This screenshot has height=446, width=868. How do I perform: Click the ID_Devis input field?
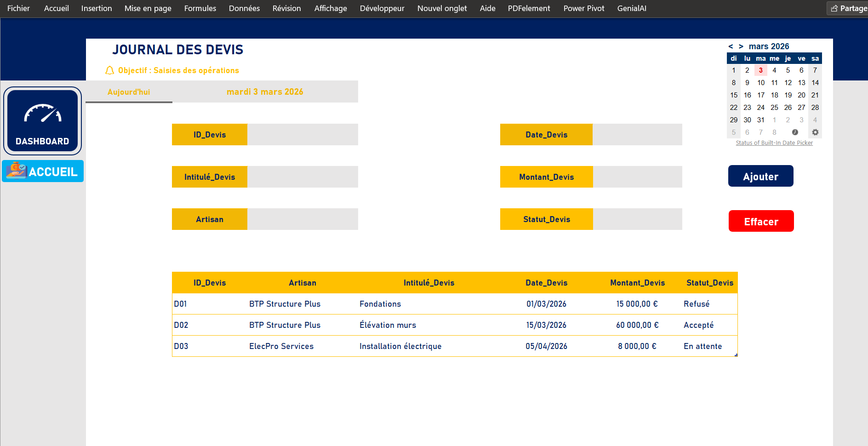(x=302, y=135)
